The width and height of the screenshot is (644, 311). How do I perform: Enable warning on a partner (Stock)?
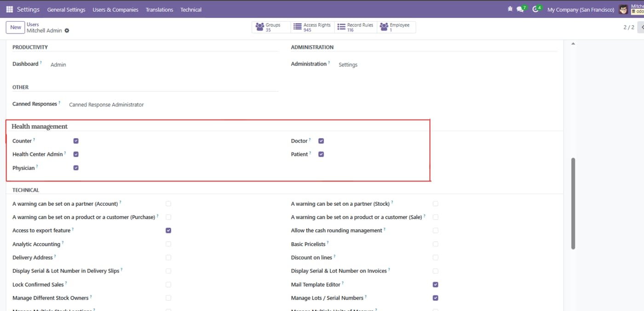[x=436, y=204]
